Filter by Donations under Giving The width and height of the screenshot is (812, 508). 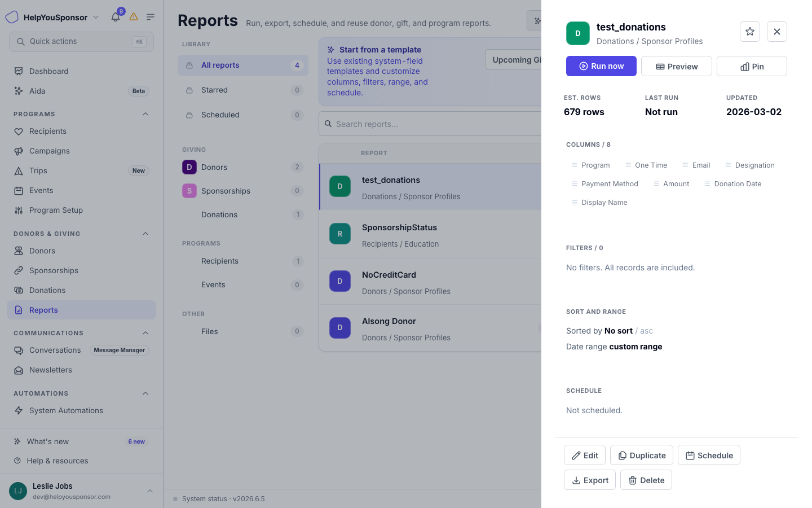pyautogui.click(x=243, y=214)
